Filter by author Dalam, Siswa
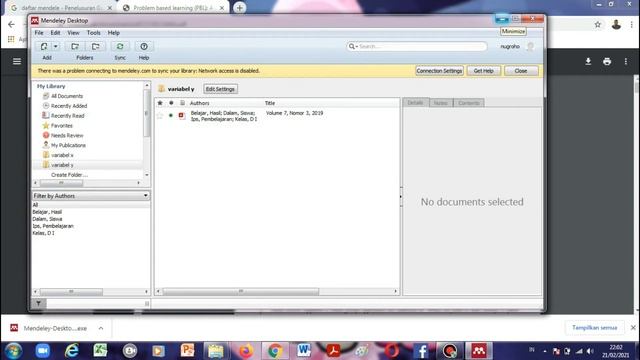Image resolution: width=640 pixels, height=360 pixels. [47, 219]
